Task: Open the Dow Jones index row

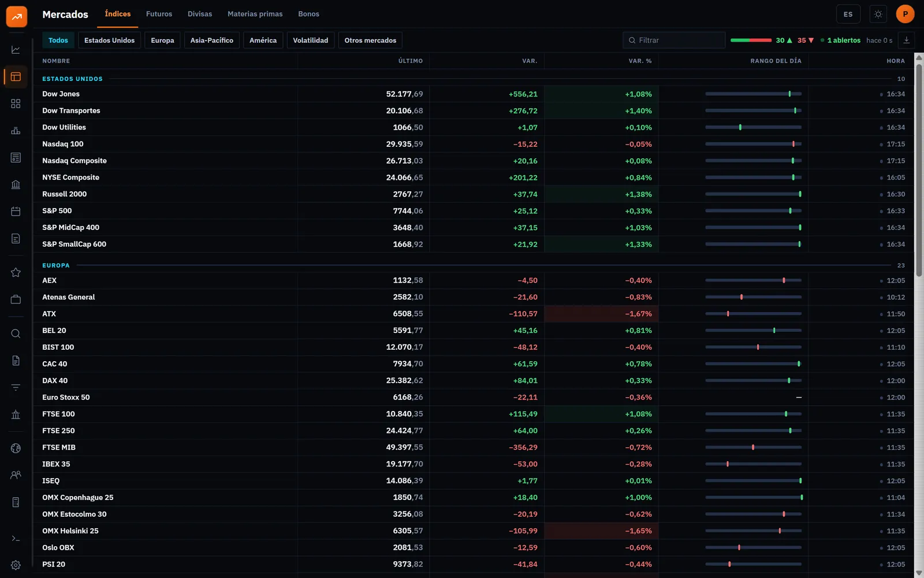Action: tap(474, 94)
